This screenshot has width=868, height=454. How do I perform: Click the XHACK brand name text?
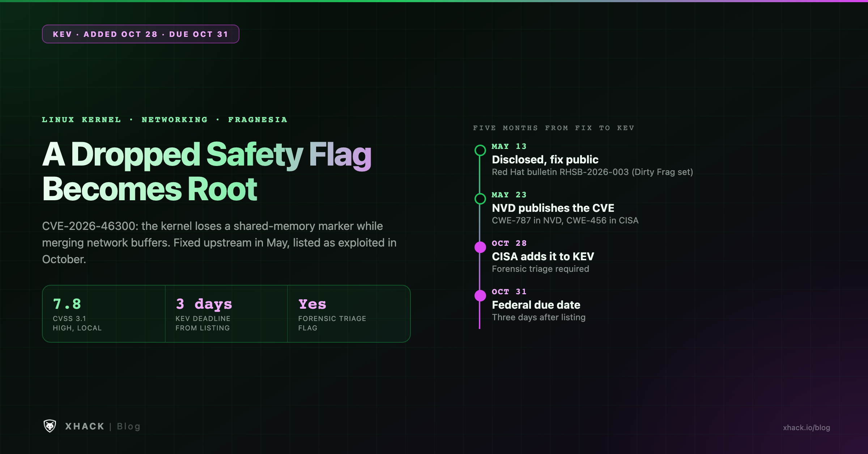[x=85, y=427]
